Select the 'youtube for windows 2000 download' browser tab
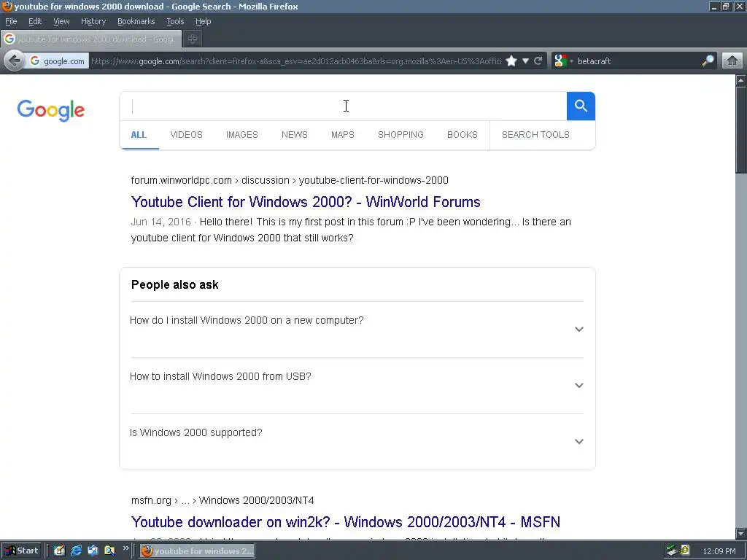Screen dimensions: 747x560 91,39
